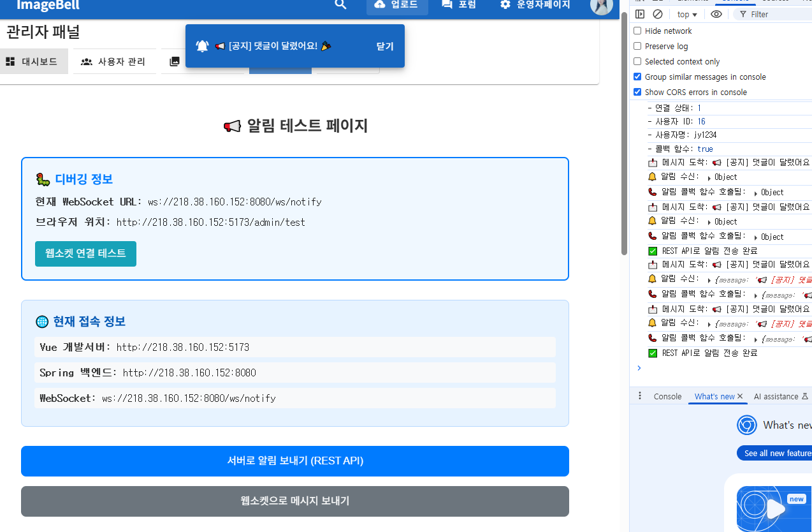Close the What's new drawer tab
812x532 pixels.
(x=740, y=396)
